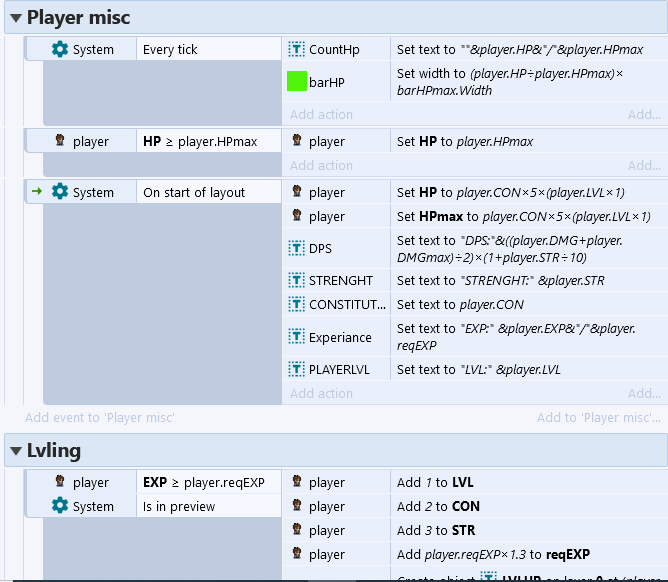Viewport: 668px width, 582px height.
Task: Collapse the Player misc group
Action: [16, 18]
